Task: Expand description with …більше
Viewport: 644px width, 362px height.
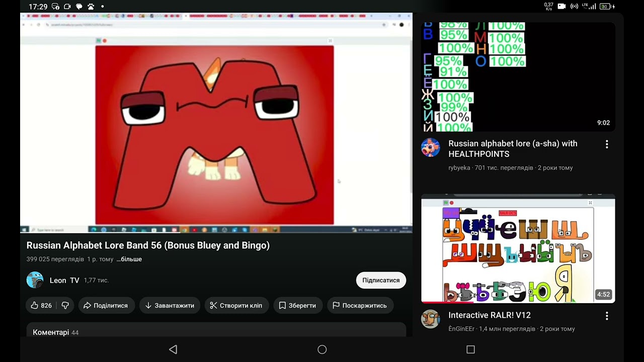Action: [x=129, y=259]
